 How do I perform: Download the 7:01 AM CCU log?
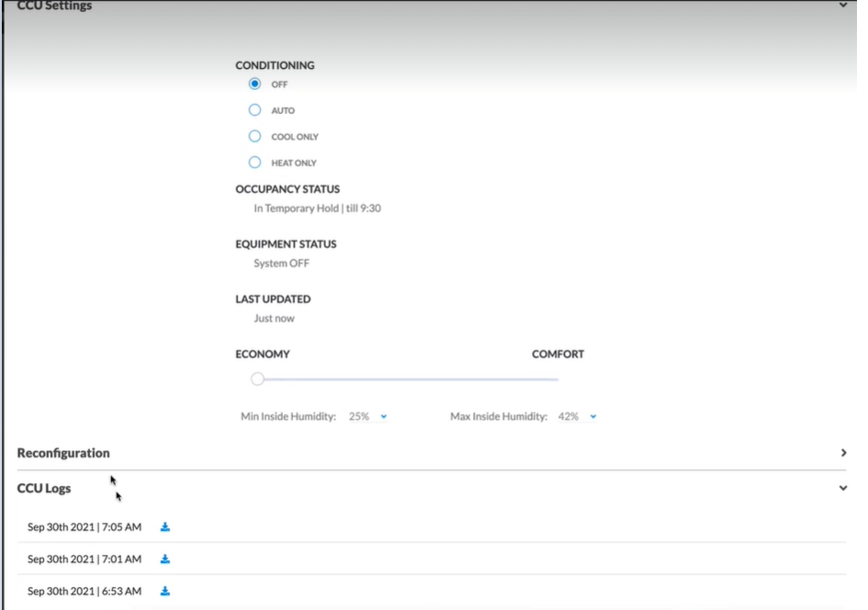pos(165,559)
